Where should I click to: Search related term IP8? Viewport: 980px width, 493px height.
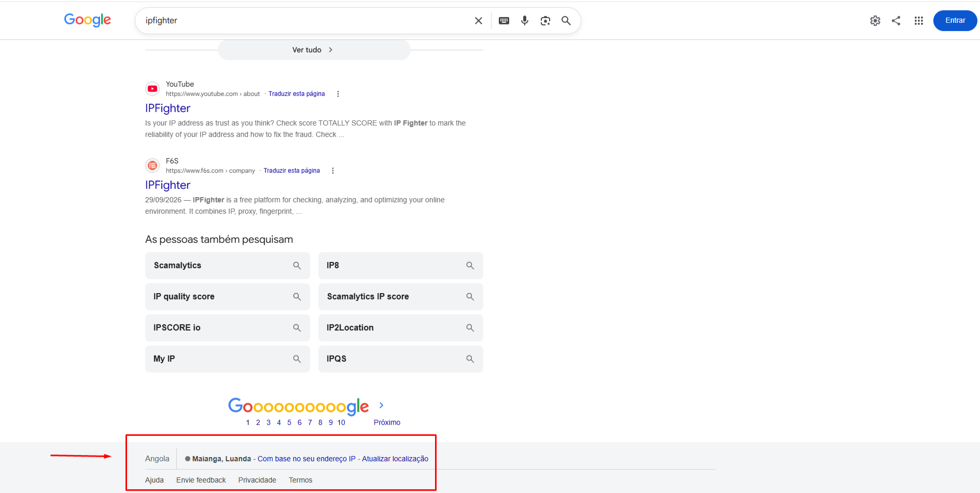(401, 266)
